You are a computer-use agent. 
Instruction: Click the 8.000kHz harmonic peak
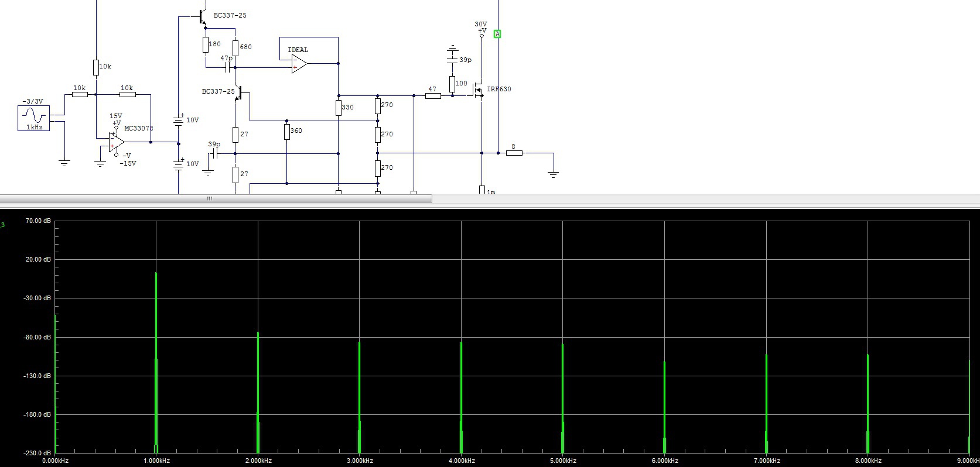pyautogui.click(x=868, y=403)
